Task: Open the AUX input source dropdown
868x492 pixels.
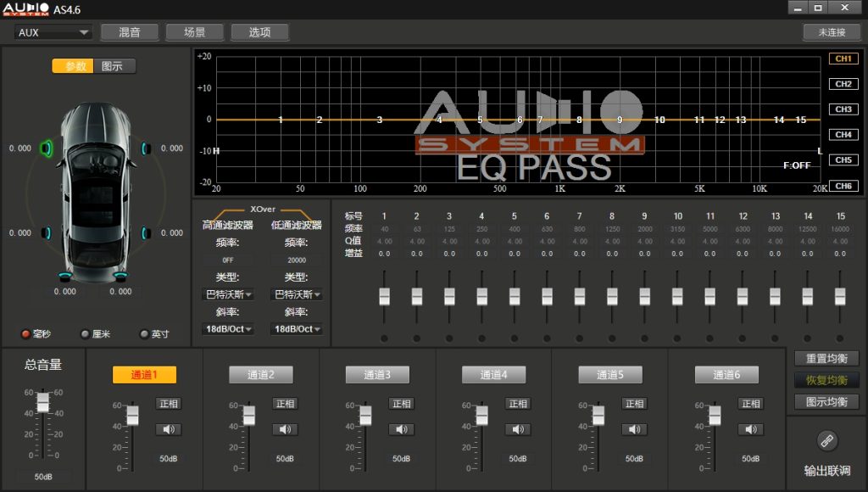Action: [53, 33]
